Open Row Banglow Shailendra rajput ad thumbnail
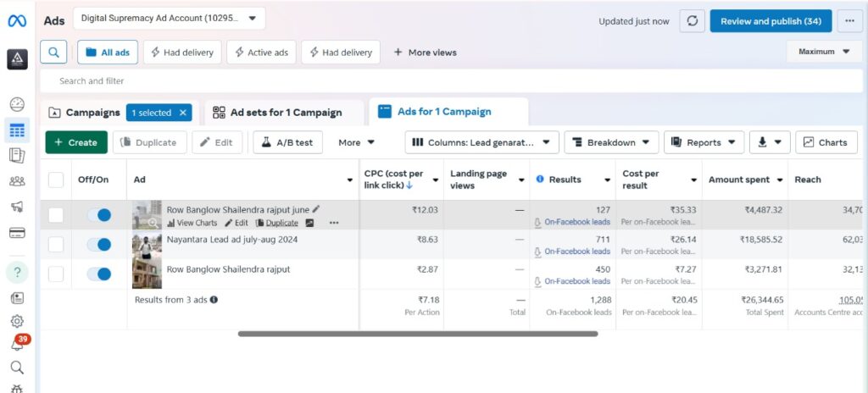This screenshot has height=393, width=868. (147, 274)
